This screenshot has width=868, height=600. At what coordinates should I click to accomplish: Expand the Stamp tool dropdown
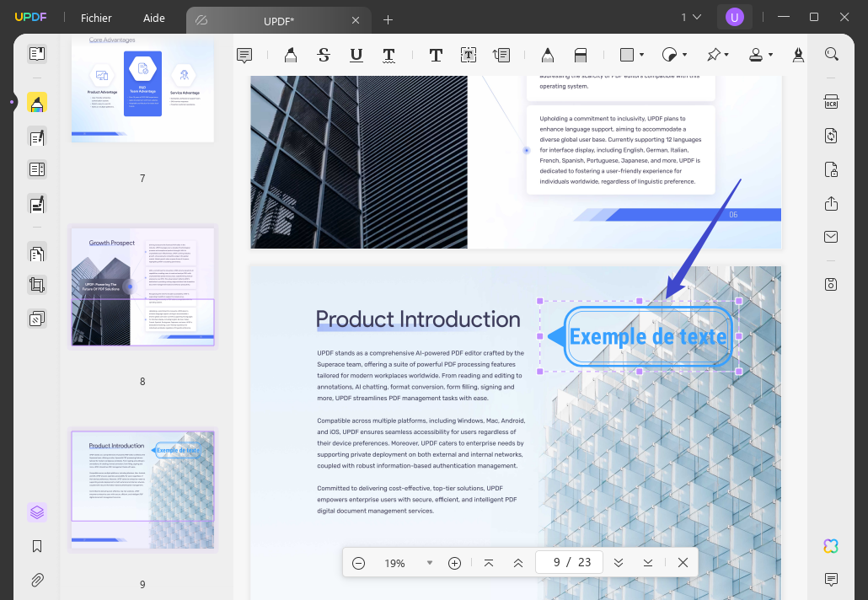(x=770, y=55)
